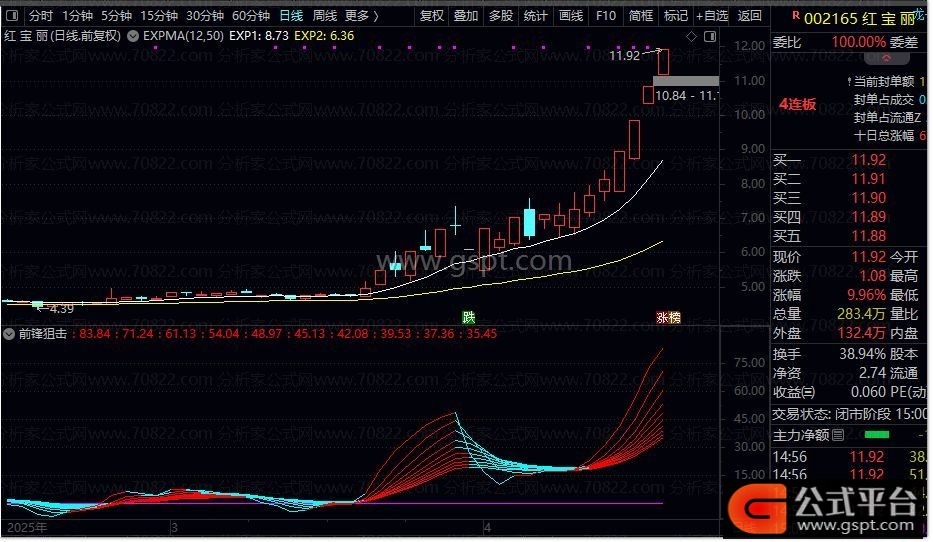Add stock via +自选 button
The height and width of the screenshot is (542, 933).
[x=712, y=16]
